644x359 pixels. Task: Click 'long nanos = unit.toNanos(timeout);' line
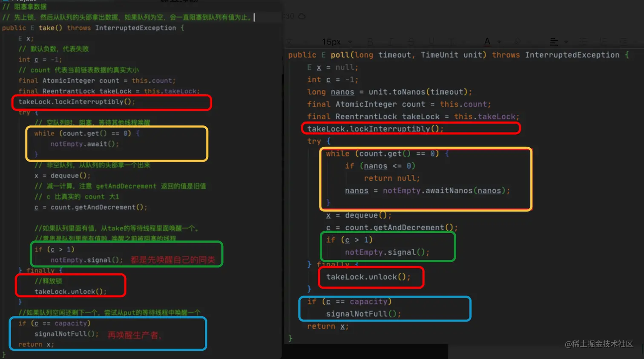click(389, 92)
